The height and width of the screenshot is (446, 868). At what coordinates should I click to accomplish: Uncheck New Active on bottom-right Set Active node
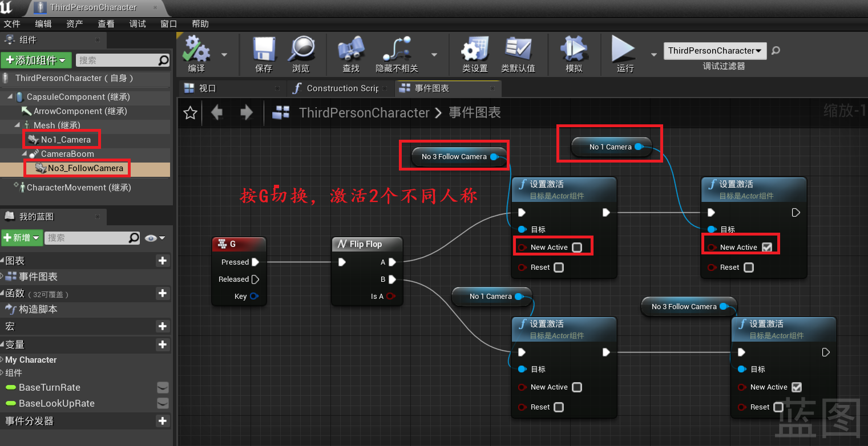coord(797,387)
